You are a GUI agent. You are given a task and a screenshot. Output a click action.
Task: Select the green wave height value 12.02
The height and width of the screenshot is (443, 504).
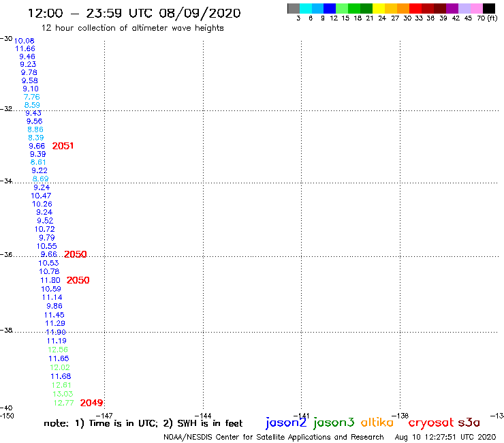(x=60, y=367)
